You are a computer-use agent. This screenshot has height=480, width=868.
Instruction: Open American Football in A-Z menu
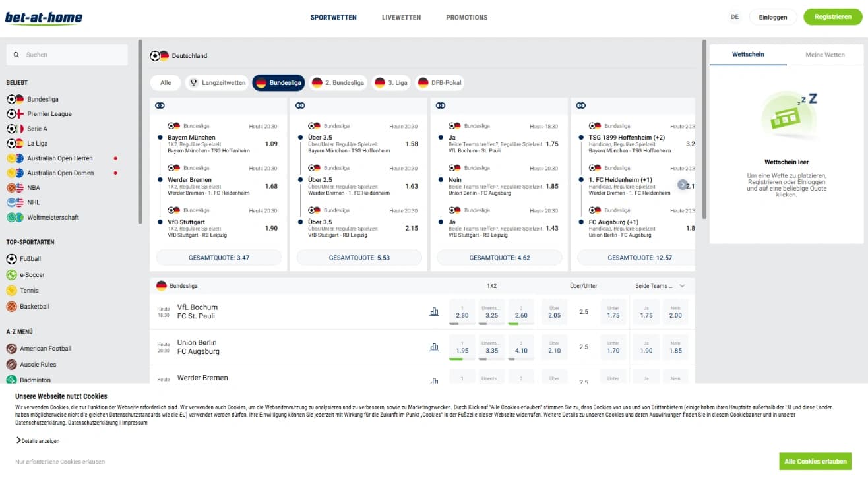pyautogui.click(x=45, y=349)
